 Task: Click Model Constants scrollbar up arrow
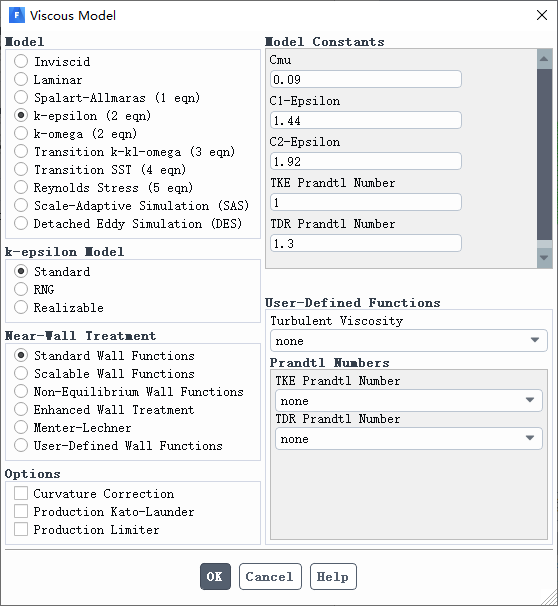point(544,59)
